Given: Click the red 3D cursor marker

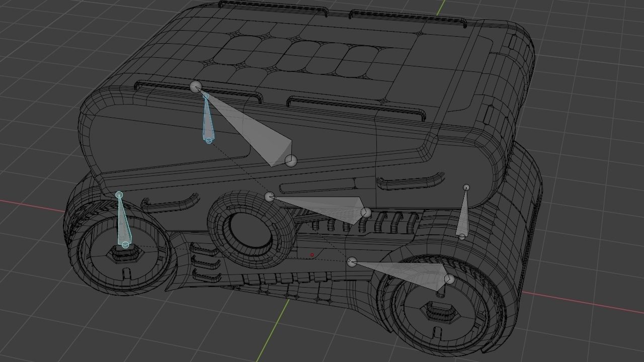Looking at the screenshot, I should 312,255.
